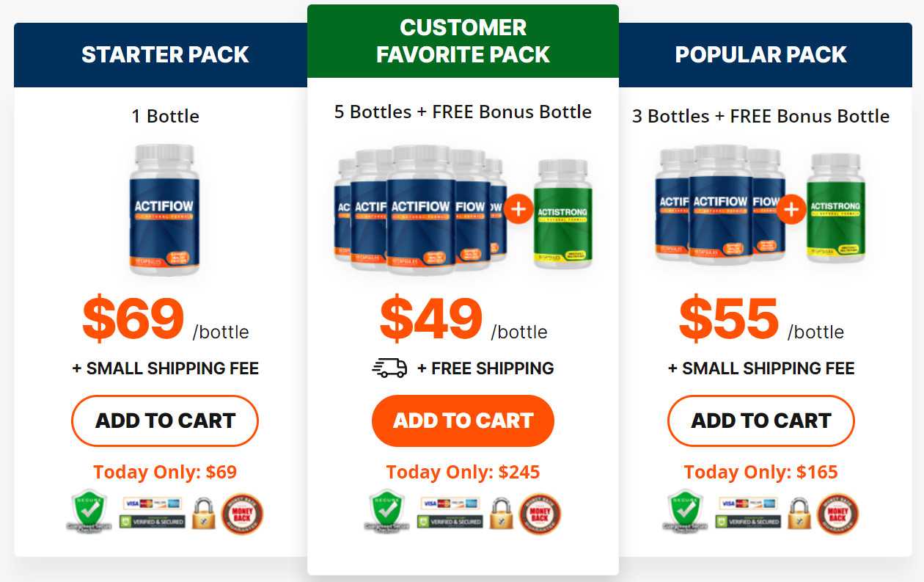Image resolution: width=924 pixels, height=582 pixels.
Task: Select the Starter Pack header
Action: tap(165, 55)
